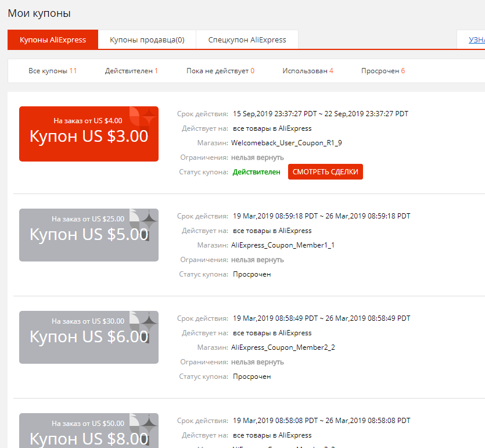485x448 pixels.
Task: Filter coupons by Использован 4
Action: 308,71
